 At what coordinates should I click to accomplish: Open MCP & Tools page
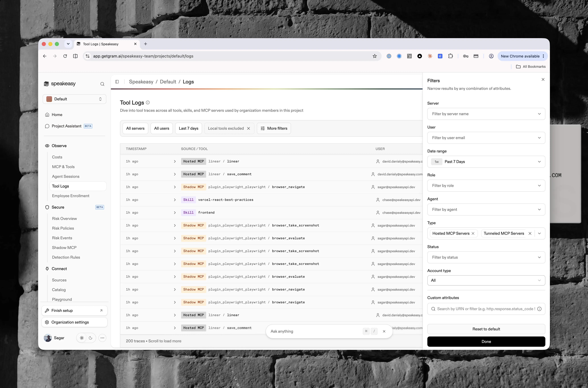tap(63, 167)
